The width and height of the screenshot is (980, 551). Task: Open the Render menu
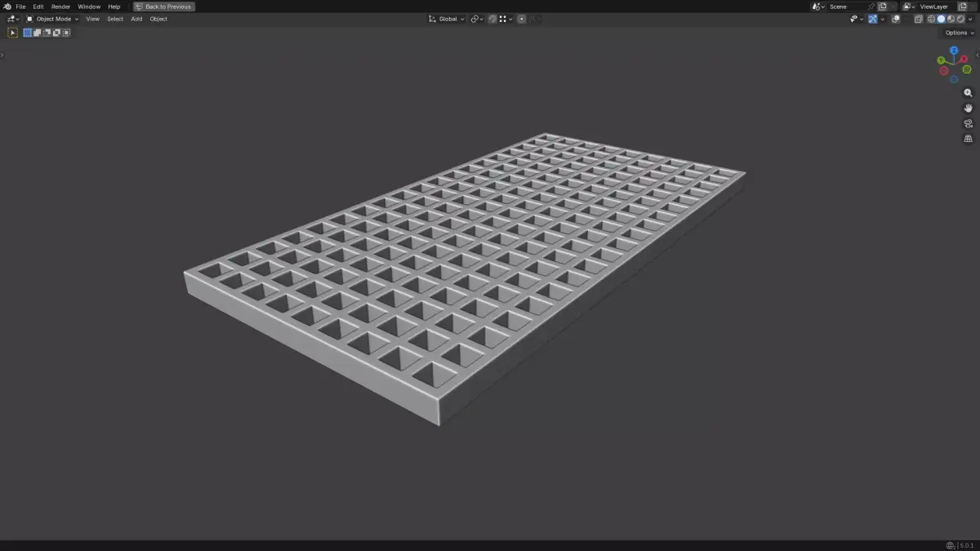(60, 7)
